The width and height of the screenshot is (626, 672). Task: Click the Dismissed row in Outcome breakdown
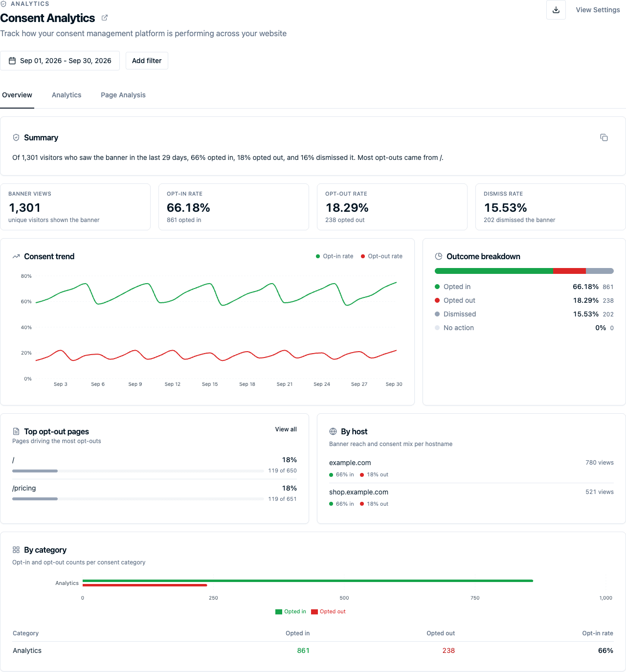524,314
